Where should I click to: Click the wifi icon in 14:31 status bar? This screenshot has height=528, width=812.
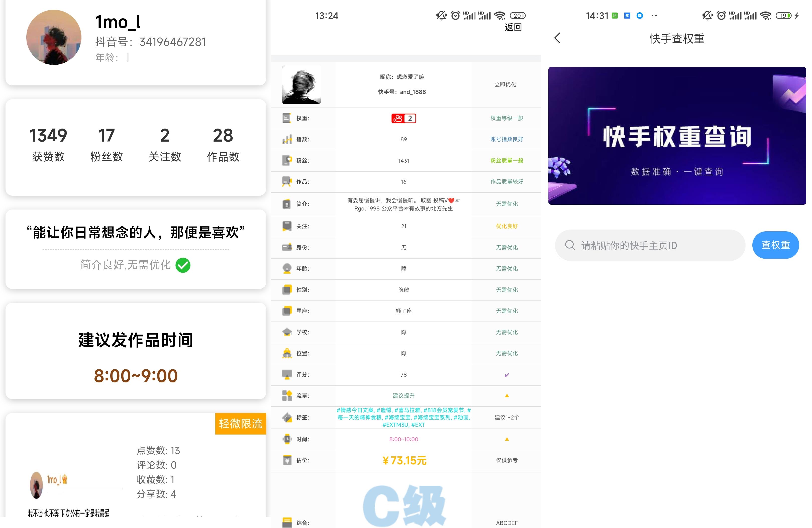[x=766, y=16]
